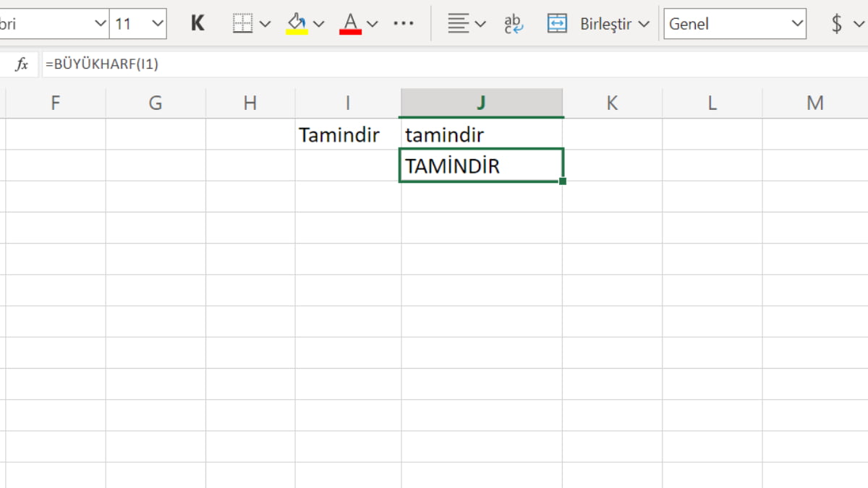Toggle bold formatting with the K button
868x488 pixels.
(197, 24)
